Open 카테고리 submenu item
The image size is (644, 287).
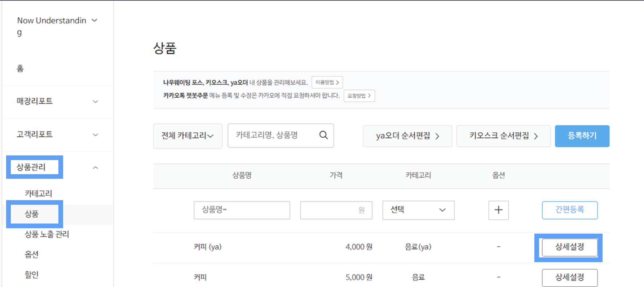(39, 194)
